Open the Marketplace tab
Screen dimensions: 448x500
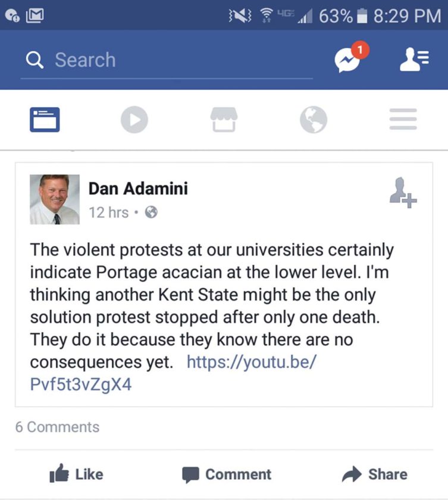tap(224, 120)
